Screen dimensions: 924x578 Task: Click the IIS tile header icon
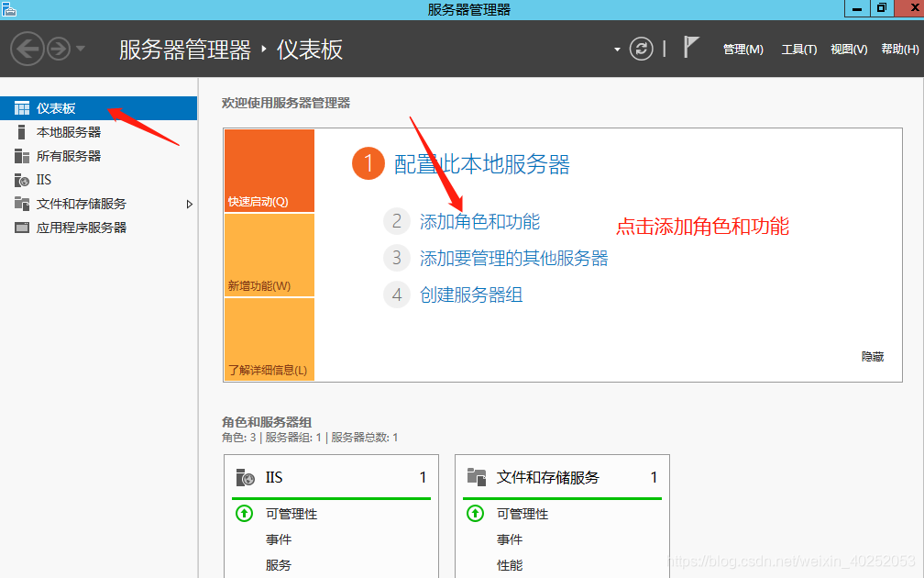[245, 477]
